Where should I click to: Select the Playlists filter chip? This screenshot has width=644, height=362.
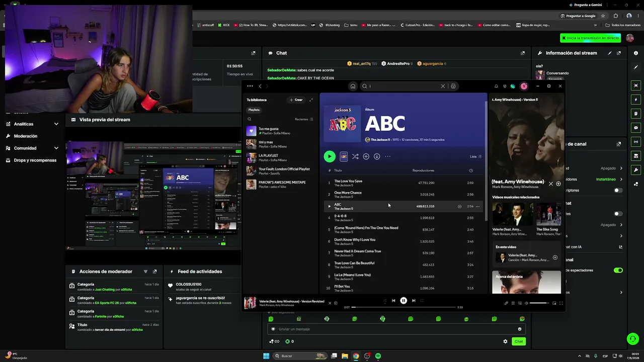(254, 110)
